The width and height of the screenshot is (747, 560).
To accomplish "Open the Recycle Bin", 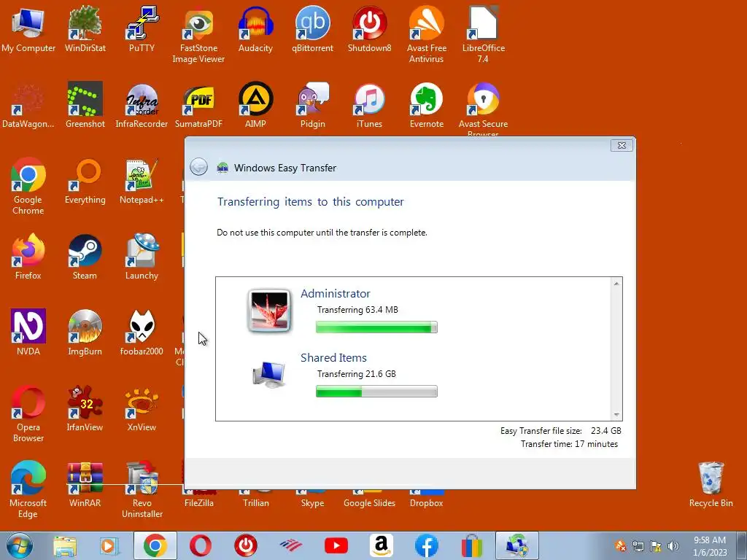I will [711, 484].
